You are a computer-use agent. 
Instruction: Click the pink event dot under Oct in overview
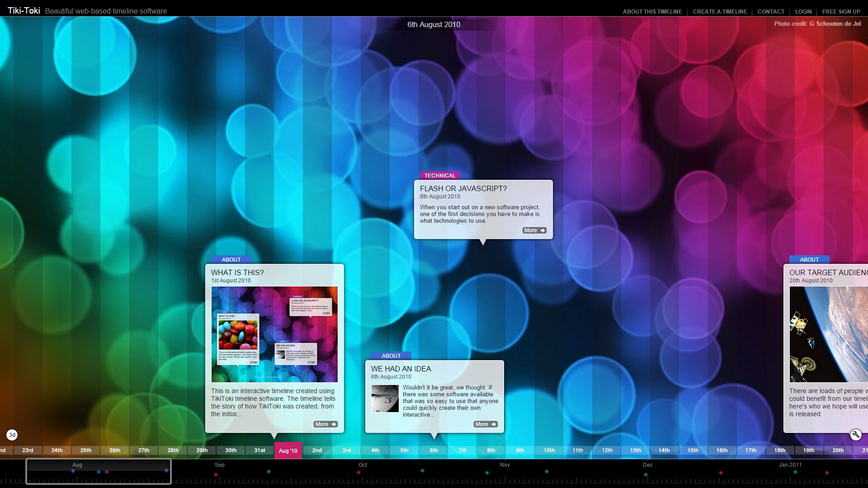point(359,473)
